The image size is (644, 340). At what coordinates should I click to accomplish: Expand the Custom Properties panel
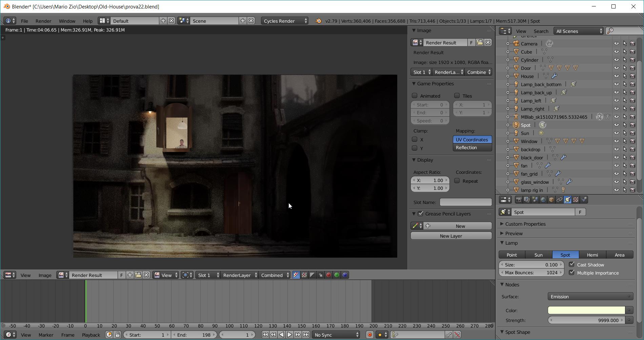pos(525,224)
